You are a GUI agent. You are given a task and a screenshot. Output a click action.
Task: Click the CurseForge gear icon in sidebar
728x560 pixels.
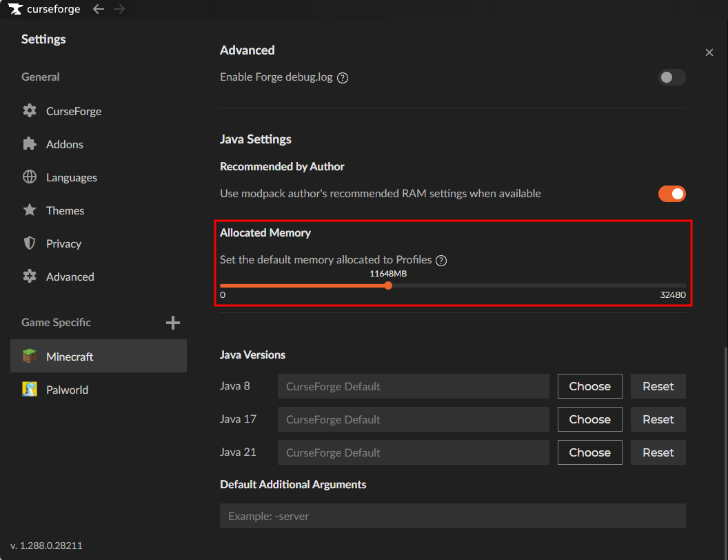click(30, 111)
